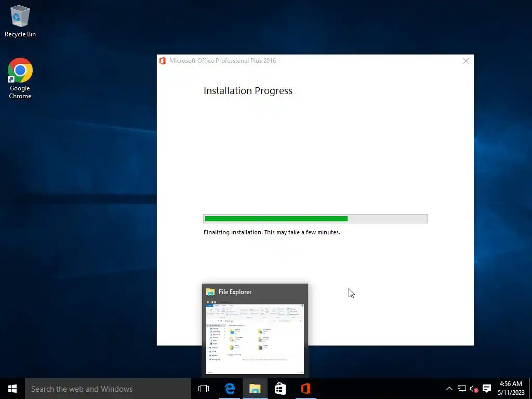Close the Microsoft Office installer window
Image resolution: width=532 pixels, height=399 pixels.
click(x=466, y=61)
